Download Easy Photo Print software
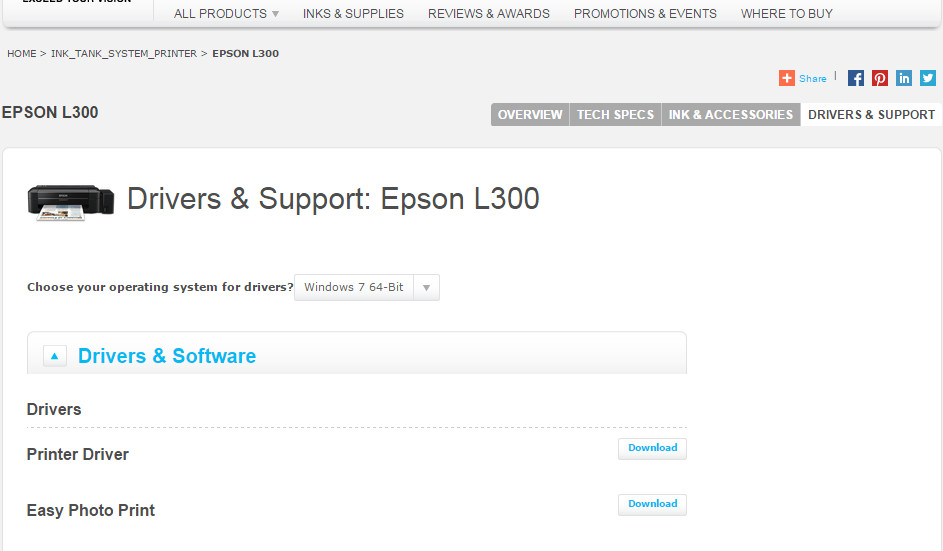The image size is (943, 551). (x=653, y=504)
